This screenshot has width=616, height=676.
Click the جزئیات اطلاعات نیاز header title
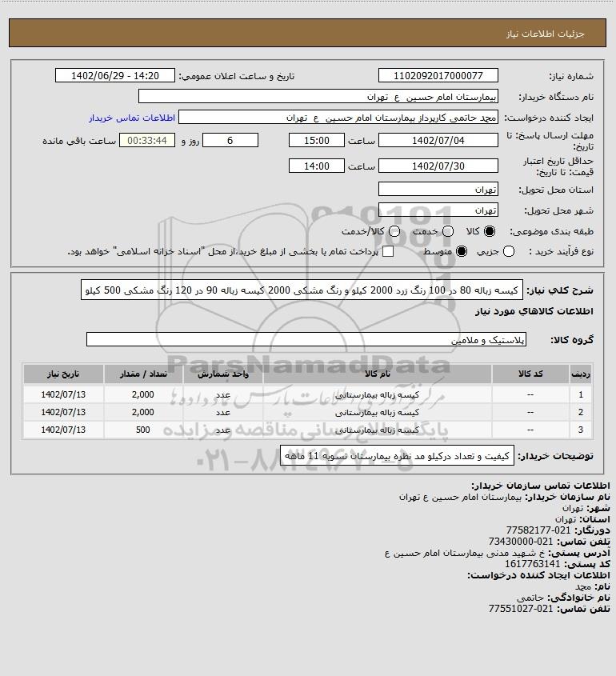[545, 34]
